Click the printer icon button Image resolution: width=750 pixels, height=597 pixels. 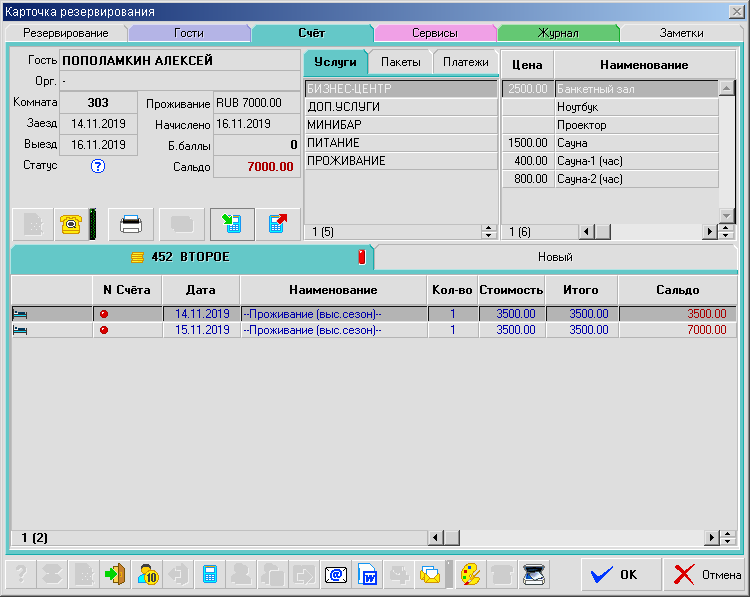132,224
